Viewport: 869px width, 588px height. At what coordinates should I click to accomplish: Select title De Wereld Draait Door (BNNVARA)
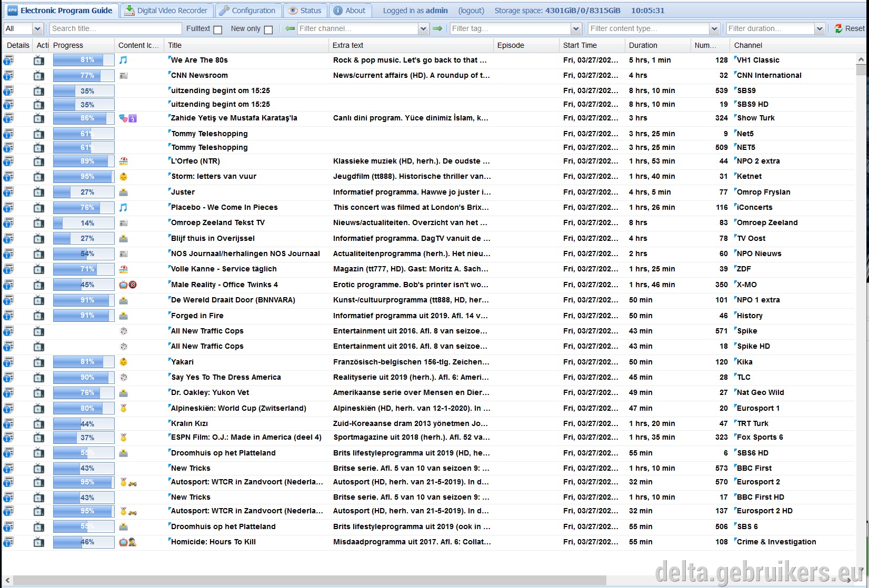233,300
